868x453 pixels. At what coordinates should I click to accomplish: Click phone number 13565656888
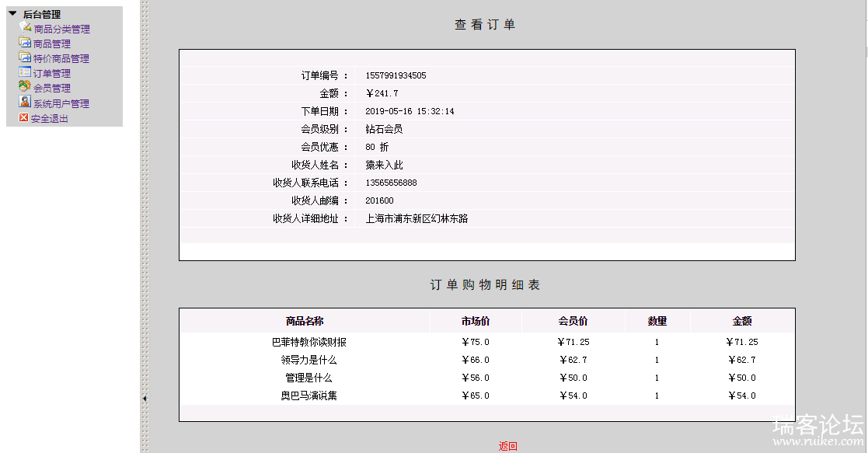(391, 183)
